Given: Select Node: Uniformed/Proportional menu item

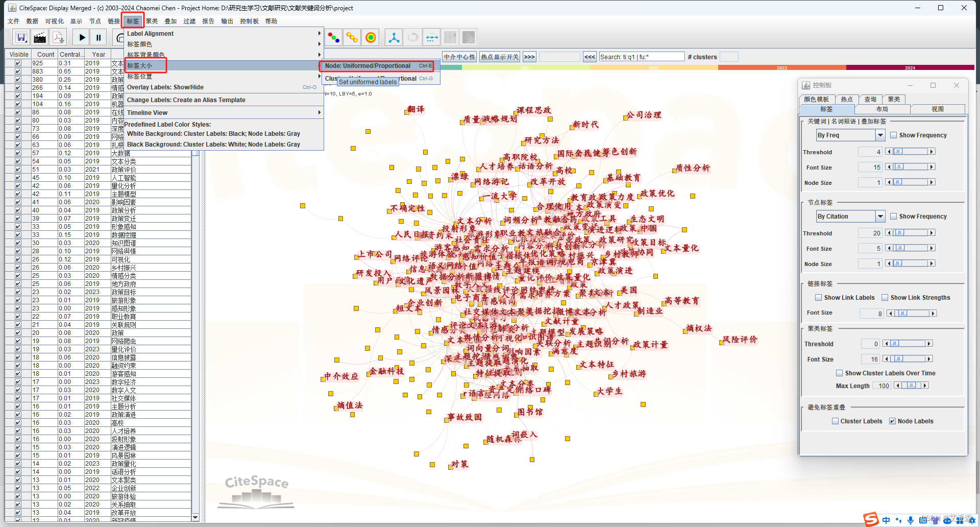Looking at the screenshot, I should click(x=378, y=66).
